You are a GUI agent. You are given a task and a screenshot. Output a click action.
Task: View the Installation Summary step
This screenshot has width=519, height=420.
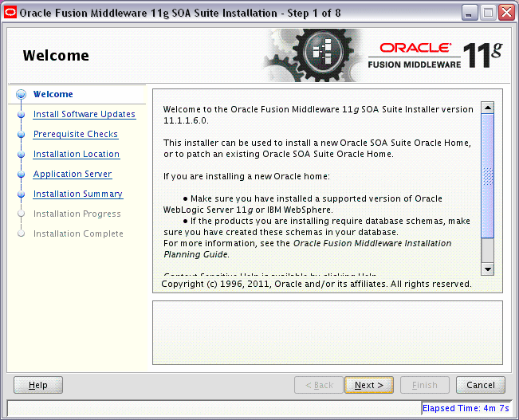[78, 194]
